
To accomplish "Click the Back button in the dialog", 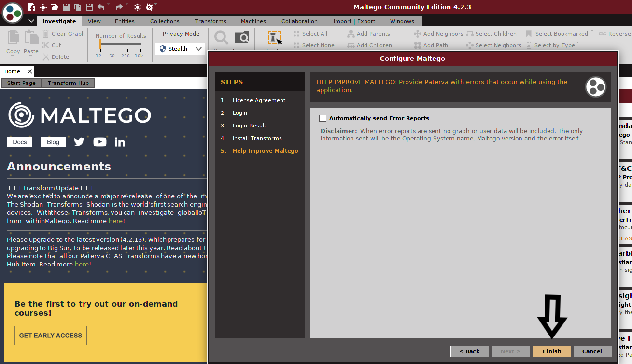I will point(470,351).
